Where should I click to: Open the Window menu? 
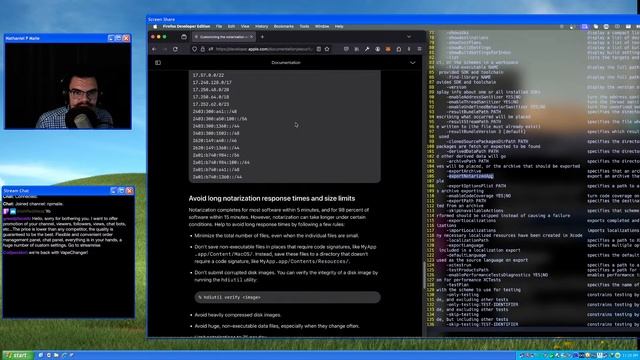click(322, 27)
